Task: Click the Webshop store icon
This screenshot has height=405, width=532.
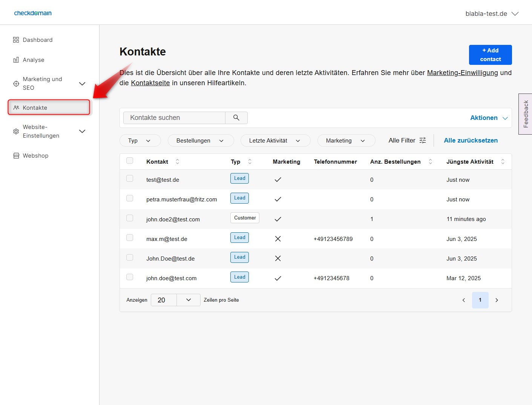Action: click(16, 156)
